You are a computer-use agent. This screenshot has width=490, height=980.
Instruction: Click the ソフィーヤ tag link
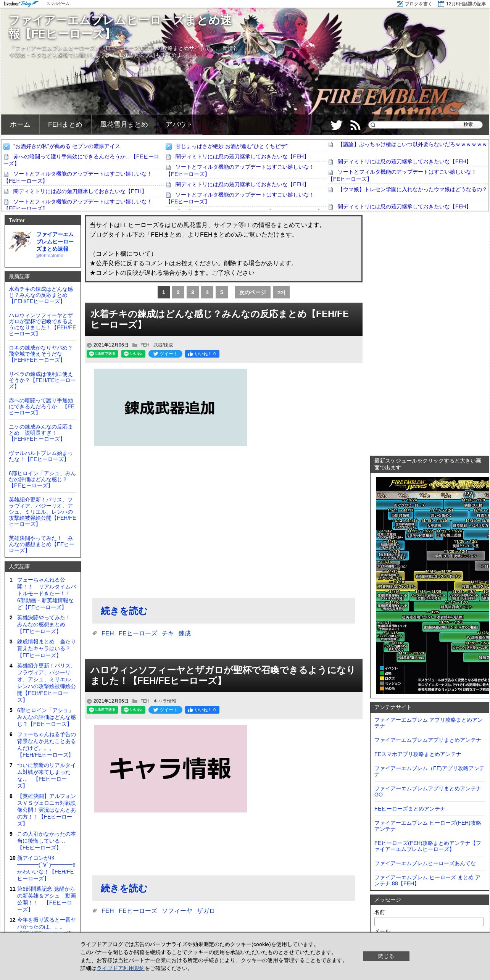click(x=177, y=911)
